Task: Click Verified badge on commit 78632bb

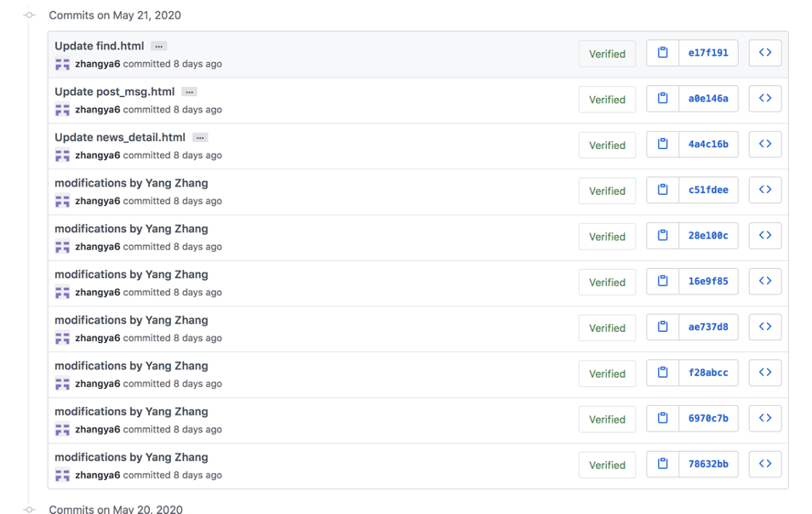Action: point(607,465)
